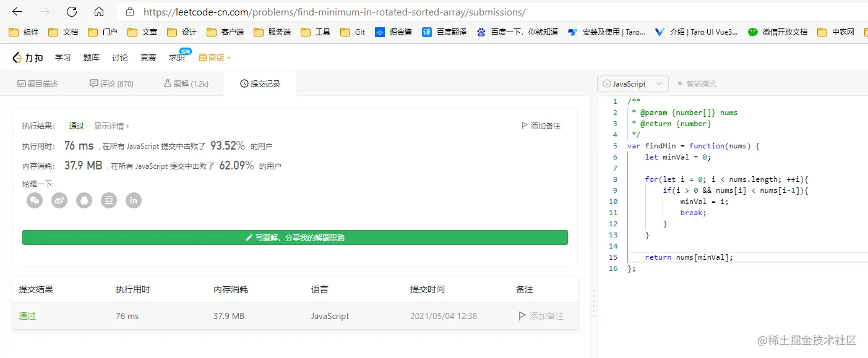Open the 题库 menu item
The width and height of the screenshot is (868, 358).
pyautogui.click(x=91, y=57)
